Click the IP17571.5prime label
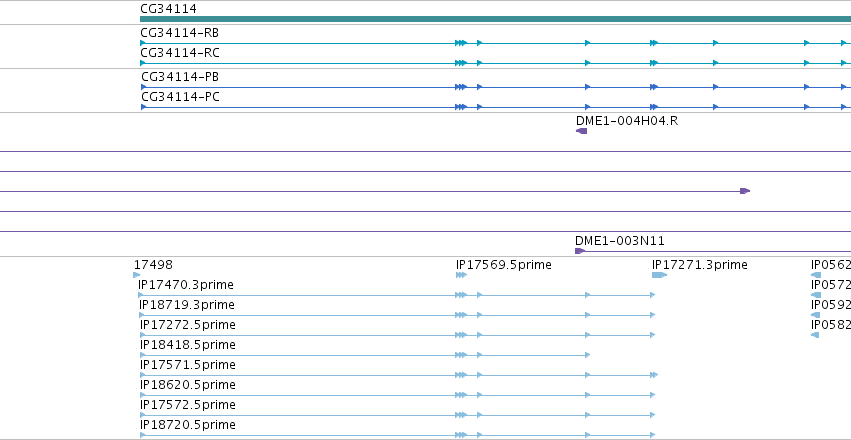 [188, 365]
